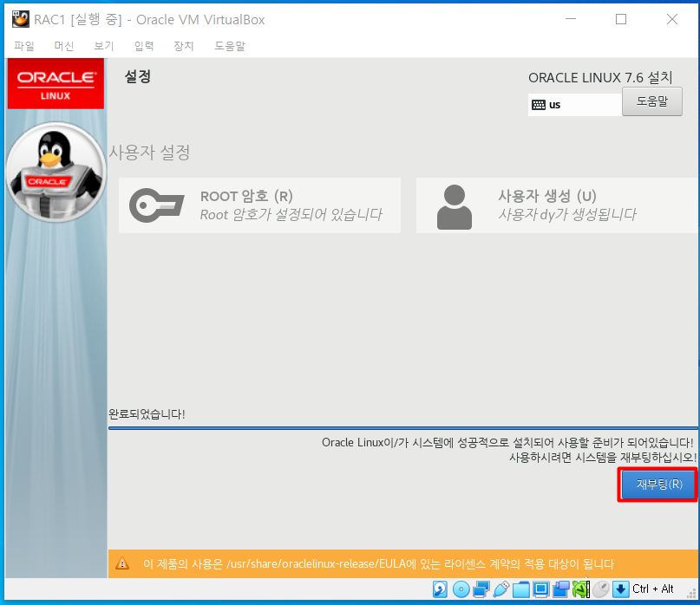Open the ROOT 암호 (R) setting
The height and width of the screenshot is (605, 700).
pos(259,205)
